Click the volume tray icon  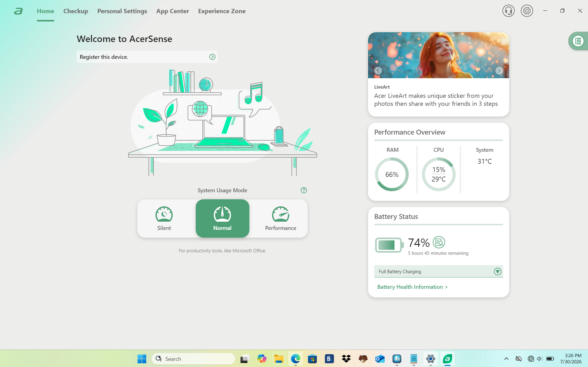(540, 358)
